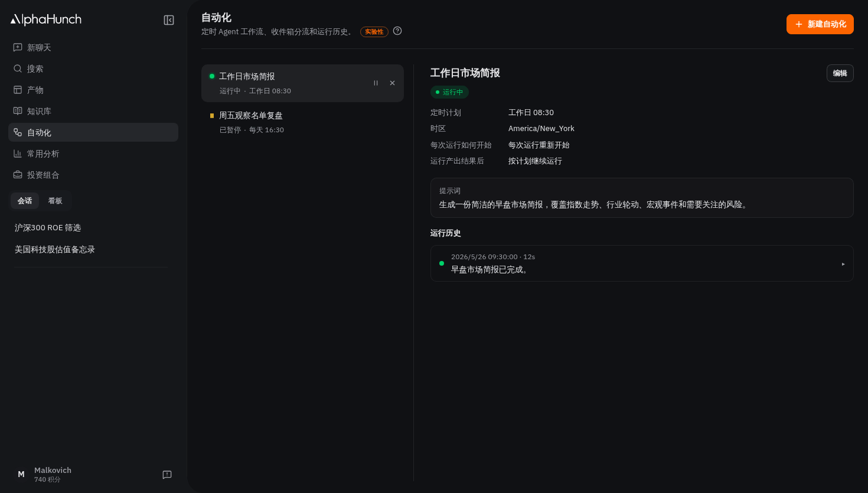The width and height of the screenshot is (868, 493).
Task: Click the 按计划继续运行 value
Action: click(535, 161)
